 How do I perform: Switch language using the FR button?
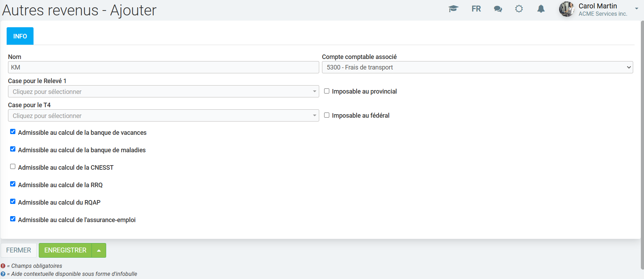[x=476, y=9]
